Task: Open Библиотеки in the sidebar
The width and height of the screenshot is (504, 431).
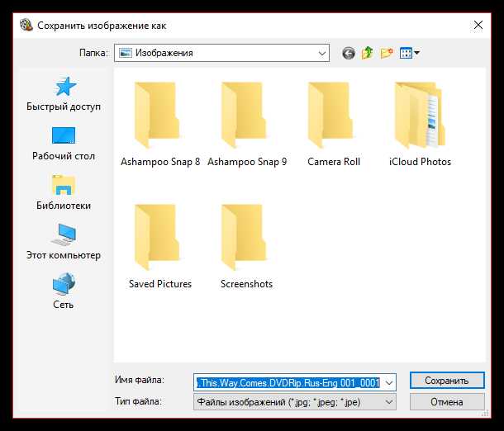Action: pyautogui.click(x=64, y=192)
